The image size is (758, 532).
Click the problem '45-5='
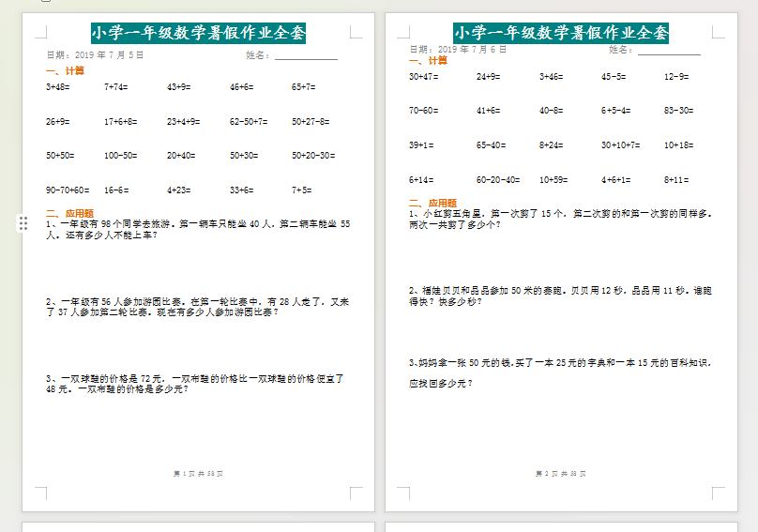point(614,77)
